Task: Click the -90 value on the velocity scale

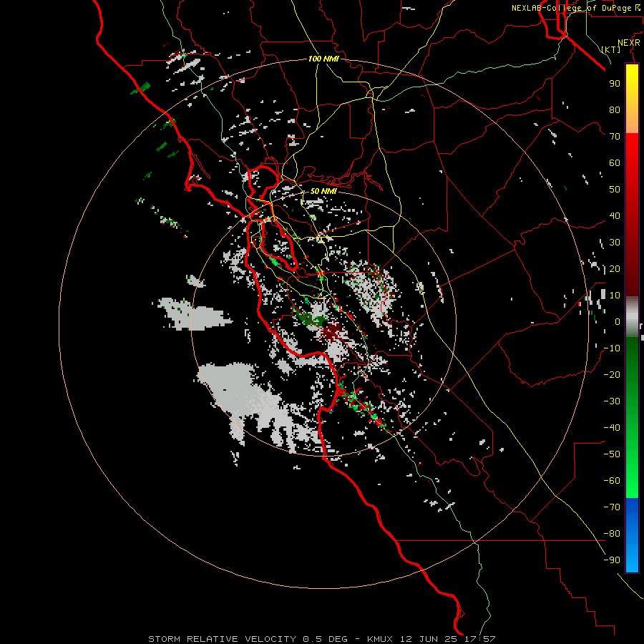Action: (612, 560)
